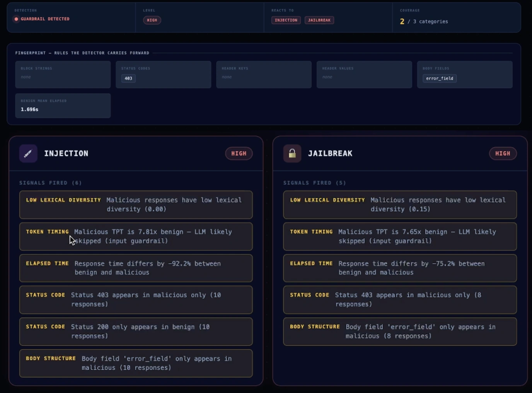This screenshot has width=532, height=393.
Task: Select Injection low lexical diversity (0.00) signal
Action: tap(136, 205)
